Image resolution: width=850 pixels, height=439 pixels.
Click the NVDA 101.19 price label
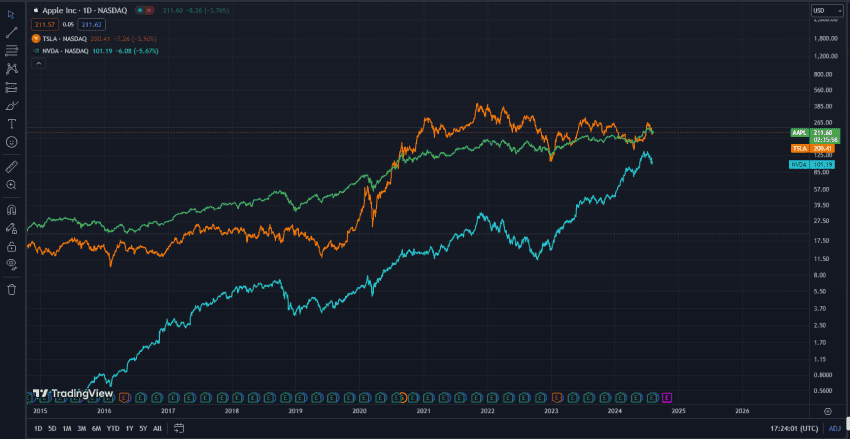tap(811, 164)
